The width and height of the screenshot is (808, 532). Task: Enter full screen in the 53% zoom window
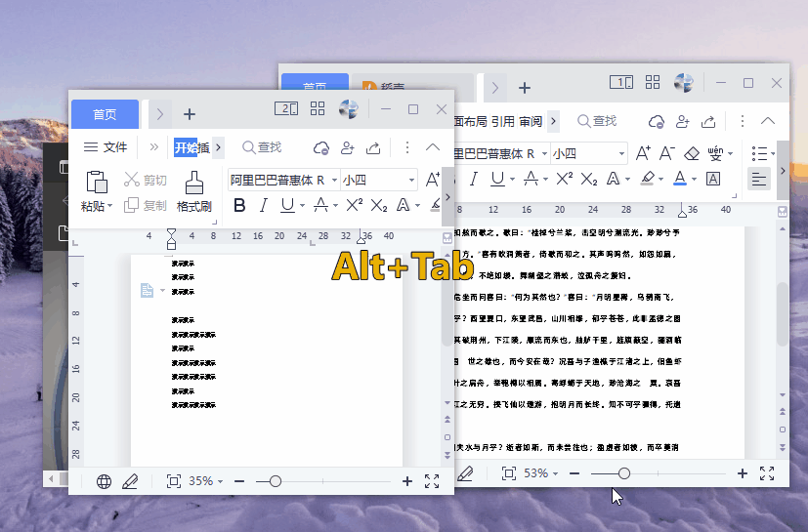767,473
